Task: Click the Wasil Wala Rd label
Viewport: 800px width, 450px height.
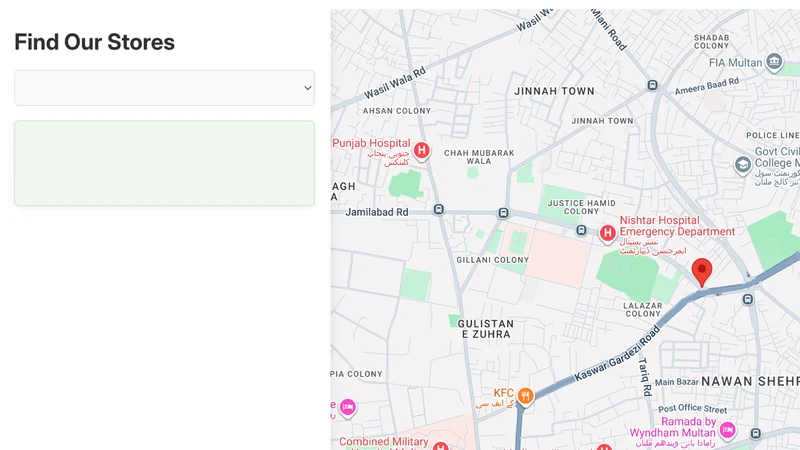Action: pos(395,84)
